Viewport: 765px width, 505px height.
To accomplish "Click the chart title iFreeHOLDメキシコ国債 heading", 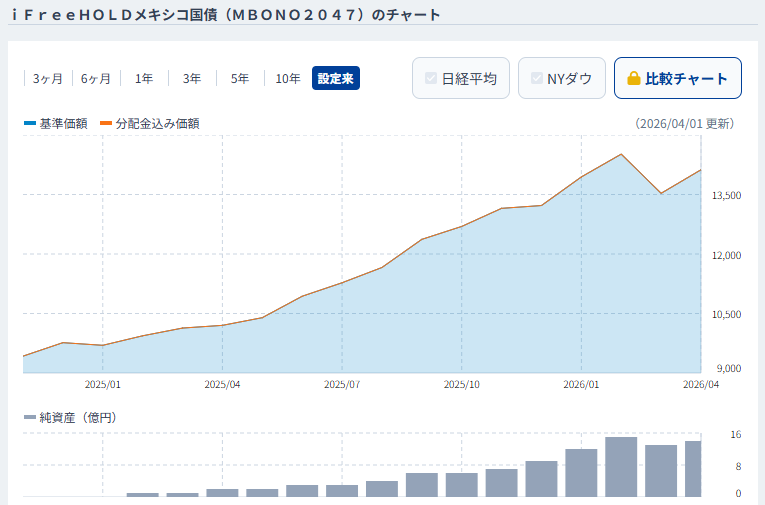I will point(226,15).
